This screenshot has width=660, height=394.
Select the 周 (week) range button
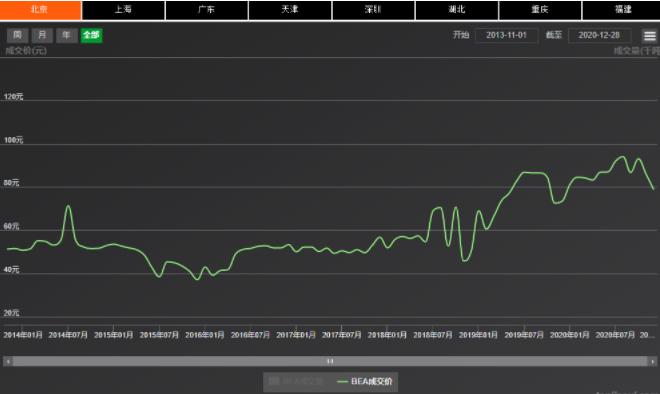tap(17, 35)
